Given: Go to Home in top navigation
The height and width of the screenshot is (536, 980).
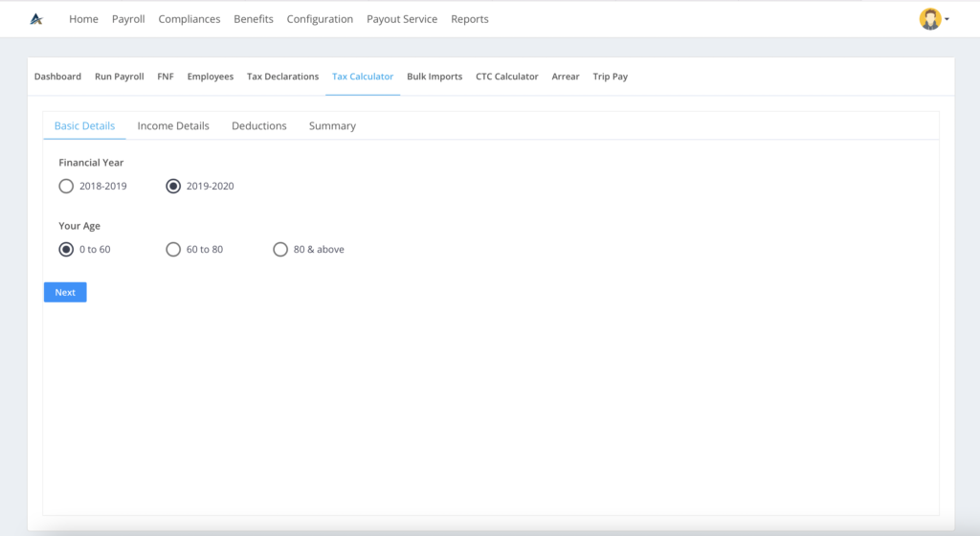Looking at the screenshot, I should 84,19.
